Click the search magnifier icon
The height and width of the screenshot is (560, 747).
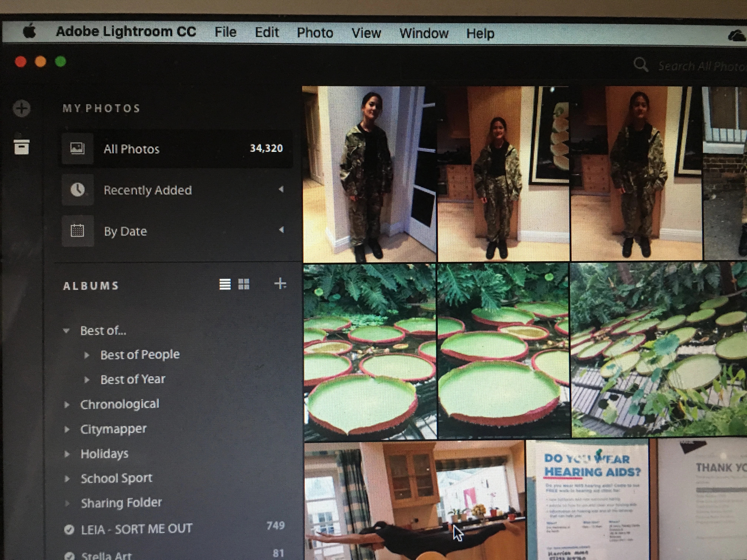[641, 64]
